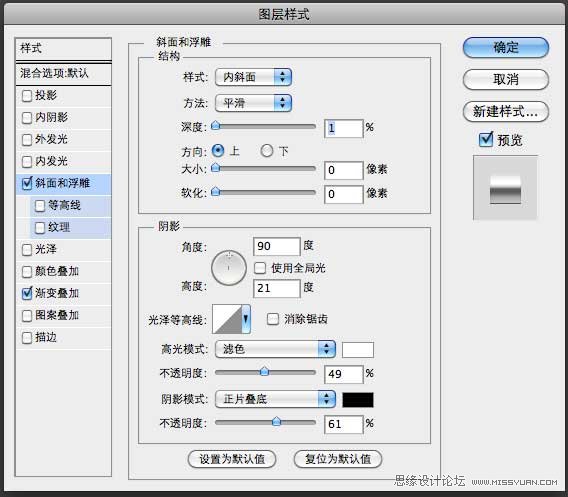Click the 软化 soften slider handle
The width and height of the screenshot is (568, 497).
pyautogui.click(x=216, y=192)
